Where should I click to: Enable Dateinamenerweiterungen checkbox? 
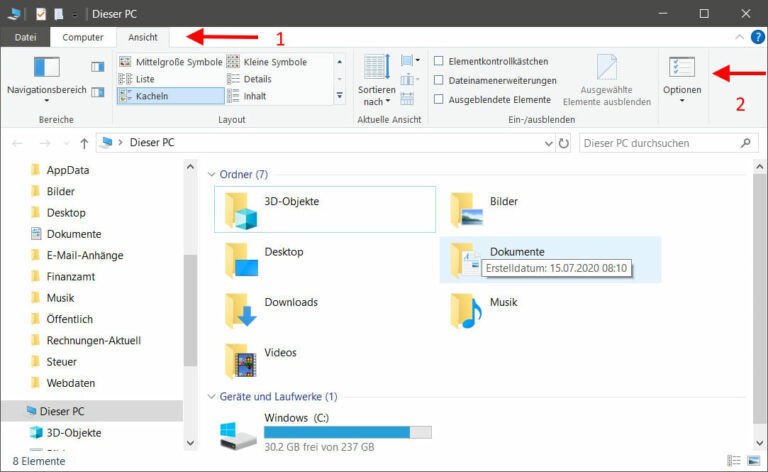pyautogui.click(x=439, y=80)
